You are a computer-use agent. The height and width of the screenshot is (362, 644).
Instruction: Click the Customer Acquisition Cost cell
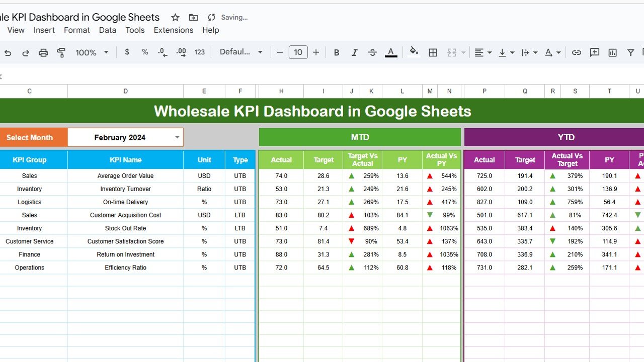tap(125, 215)
